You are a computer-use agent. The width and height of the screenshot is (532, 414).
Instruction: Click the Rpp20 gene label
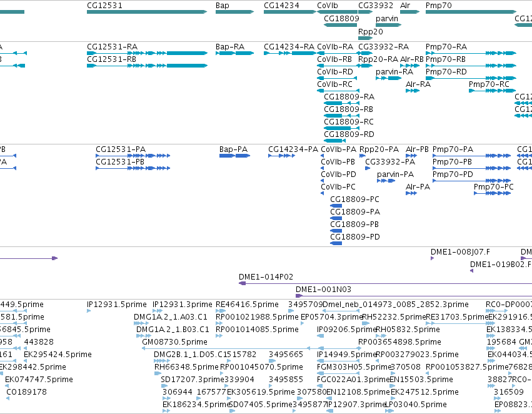pyautogui.click(x=371, y=31)
